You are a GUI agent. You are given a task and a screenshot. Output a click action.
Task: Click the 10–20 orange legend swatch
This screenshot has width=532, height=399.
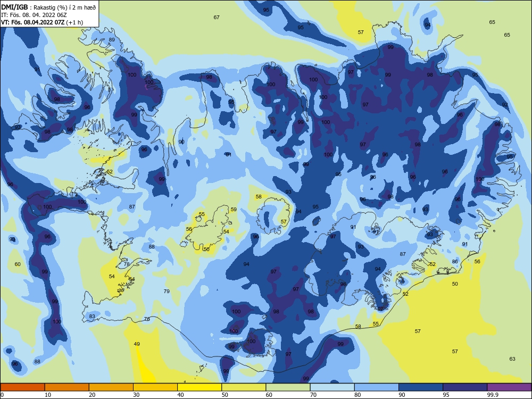click(67, 387)
